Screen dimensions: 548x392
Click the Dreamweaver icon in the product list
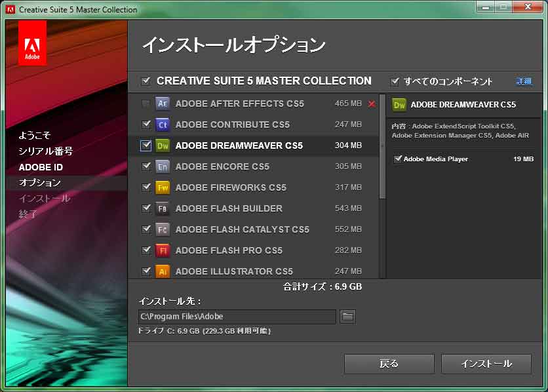(163, 146)
